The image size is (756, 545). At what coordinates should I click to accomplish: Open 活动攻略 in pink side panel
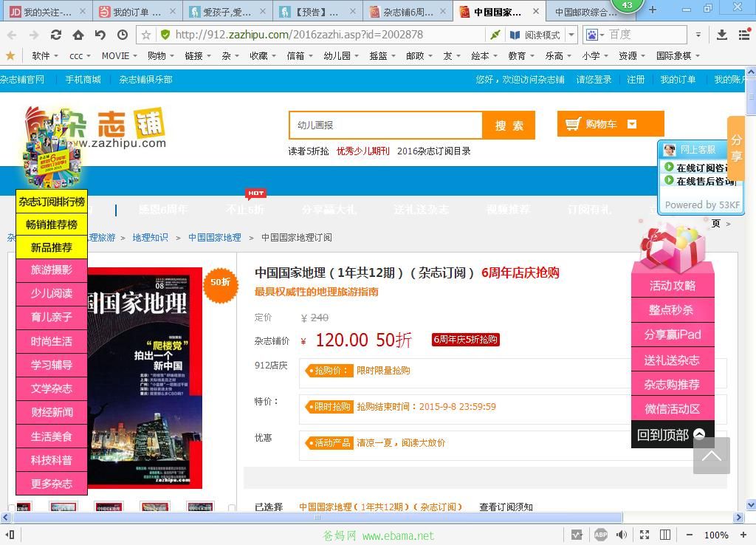pyautogui.click(x=673, y=286)
